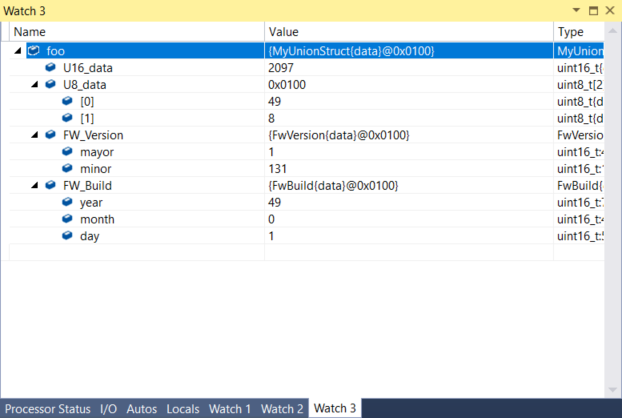Collapse the FW_Version struct node
The height and width of the screenshot is (418, 622).
coord(35,135)
